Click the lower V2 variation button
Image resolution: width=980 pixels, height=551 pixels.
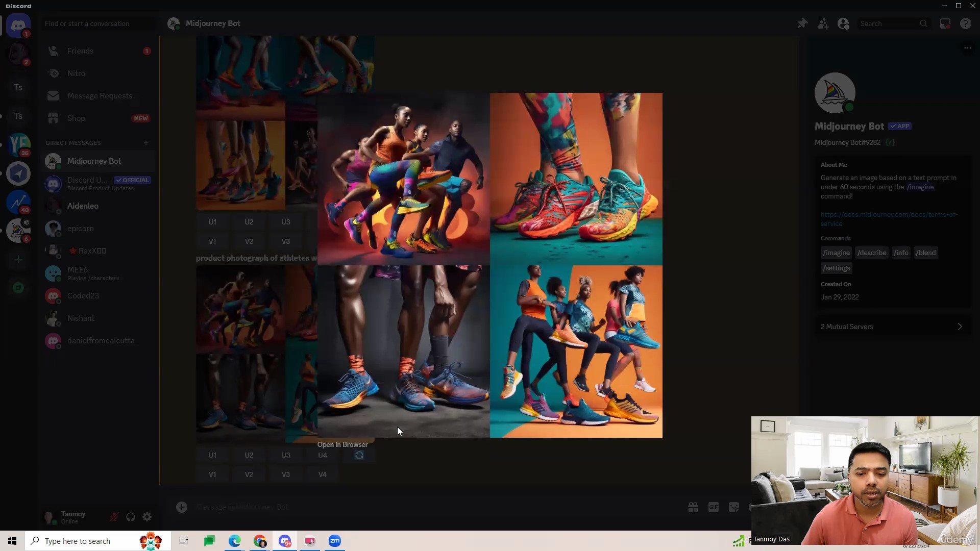(249, 474)
